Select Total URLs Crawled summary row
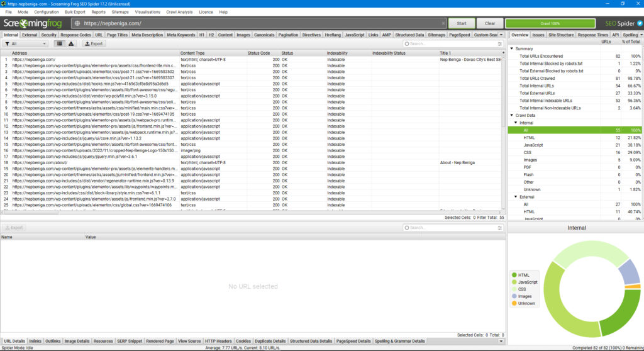The width and height of the screenshot is (644, 351). click(575, 79)
